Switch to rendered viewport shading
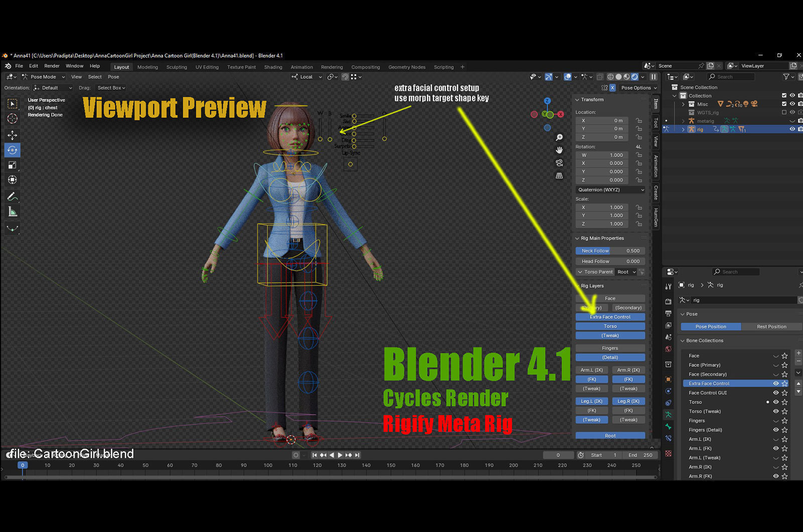The image size is (803, 532). click(635, 77)
